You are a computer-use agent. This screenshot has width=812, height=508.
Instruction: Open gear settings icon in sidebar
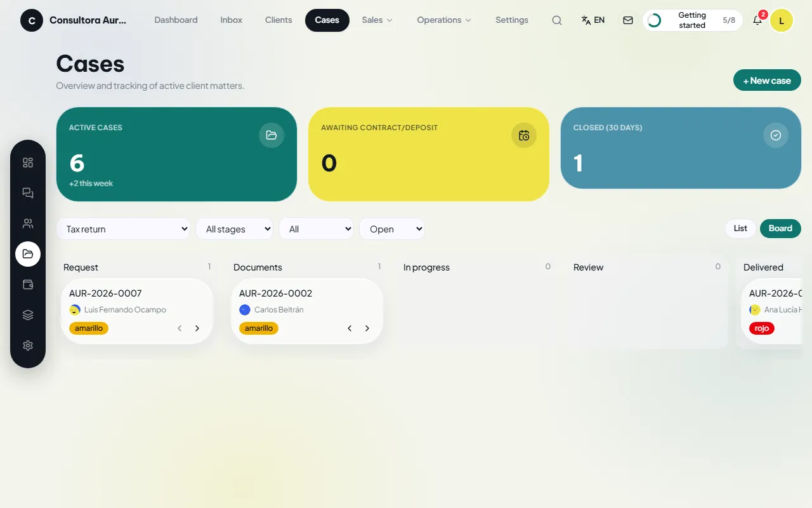click(x=28, y=345)
